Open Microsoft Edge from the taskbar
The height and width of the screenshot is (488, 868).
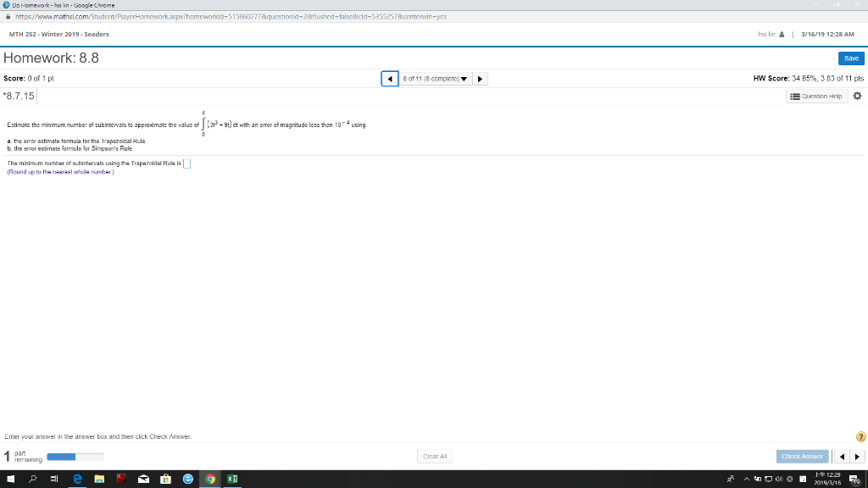coord(77,480)
